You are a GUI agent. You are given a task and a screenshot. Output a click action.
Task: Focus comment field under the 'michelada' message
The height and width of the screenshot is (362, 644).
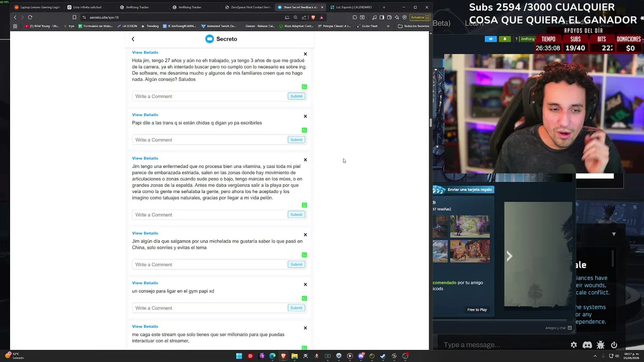point(209,264)
